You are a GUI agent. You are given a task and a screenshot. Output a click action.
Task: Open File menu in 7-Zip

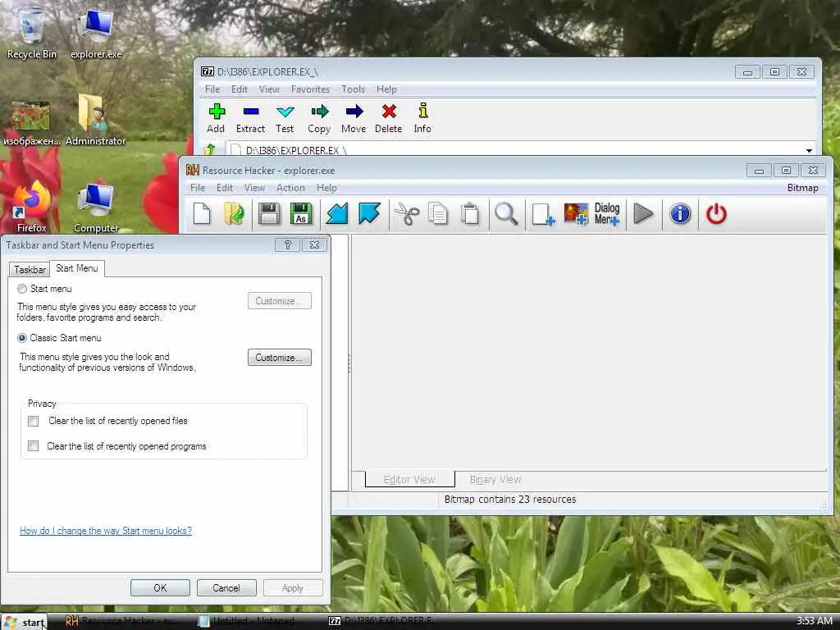coord(212,89)
